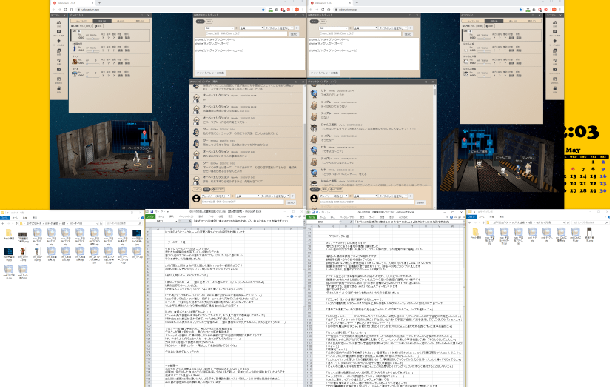Click the red map pin in right 3D scene
Viewport: 610px width, 387px height.
pyautogui.click(x=465, y=140)
